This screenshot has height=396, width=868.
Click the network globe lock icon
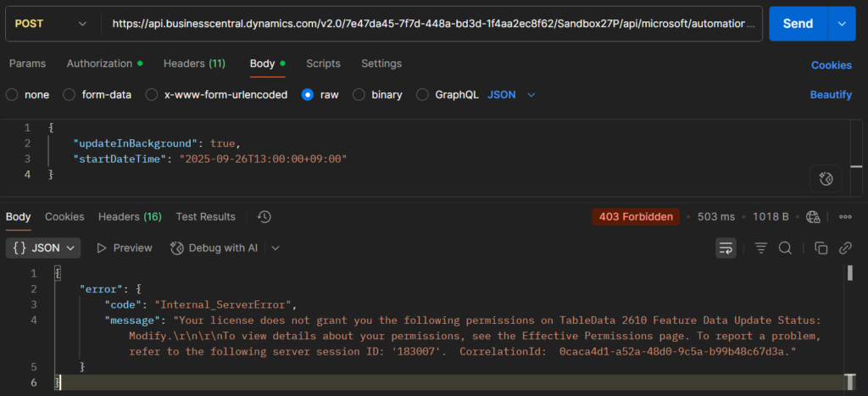814,217
